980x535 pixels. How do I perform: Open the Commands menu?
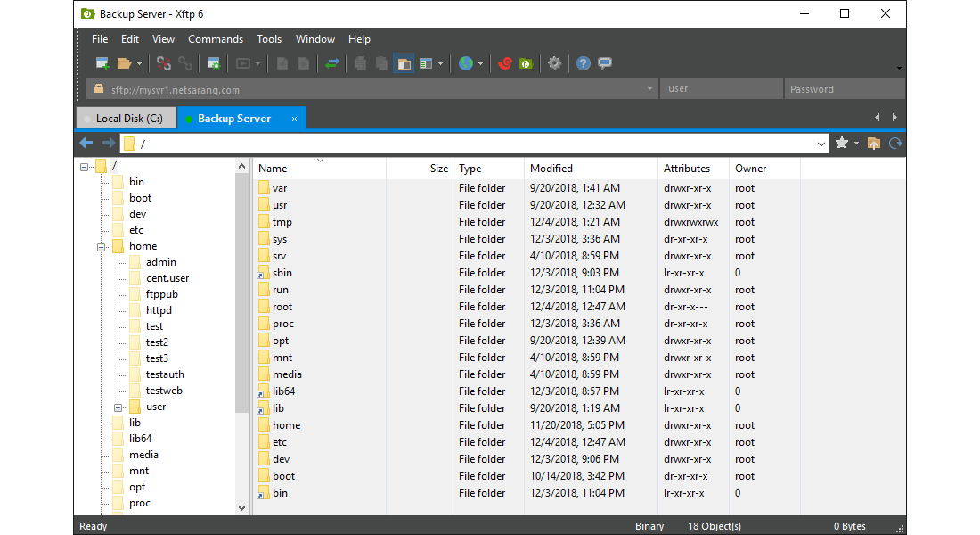coord(216,39)
